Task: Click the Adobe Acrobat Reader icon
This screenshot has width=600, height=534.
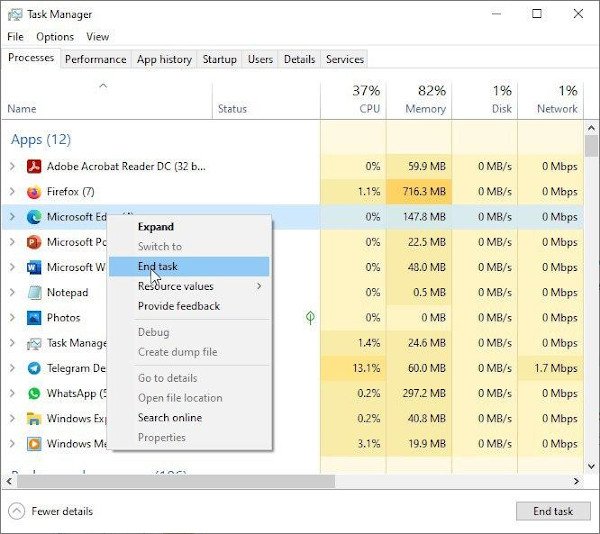Action: 34,166
